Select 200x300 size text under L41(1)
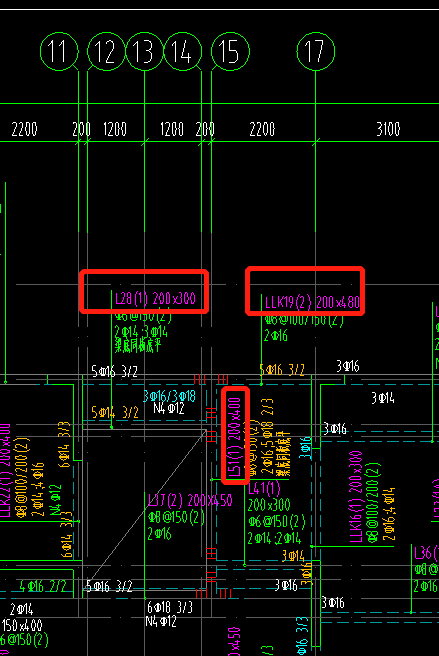 point(269,505)
